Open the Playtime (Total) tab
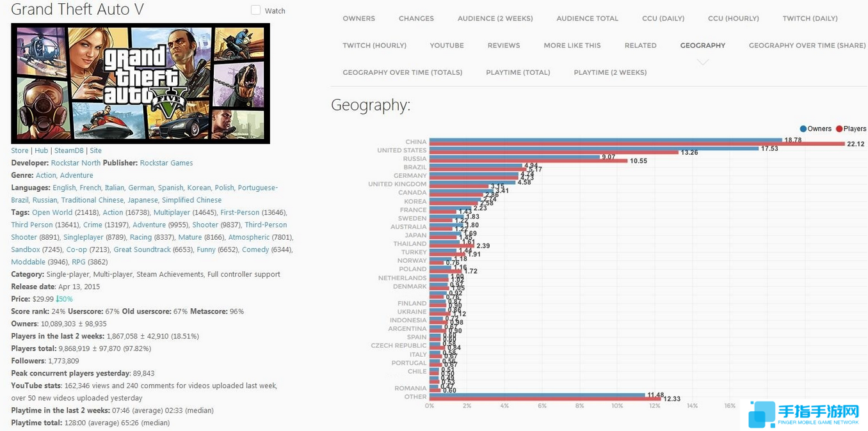This screenshot has height=431, width=868. pyautogui.click(x=518, y=72)
